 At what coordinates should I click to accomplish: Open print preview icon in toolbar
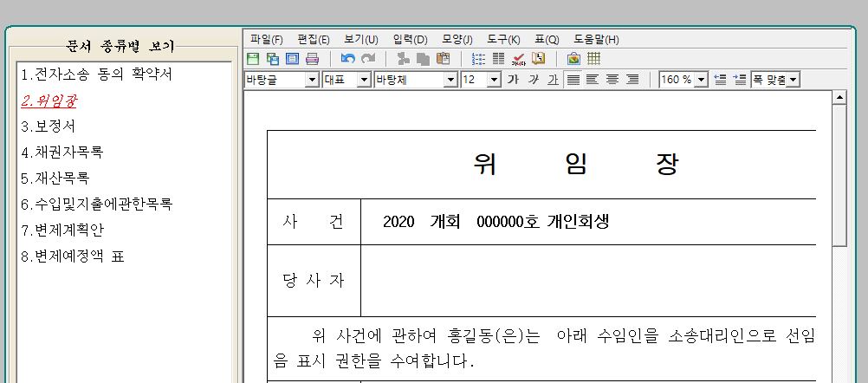coord(292,59)
